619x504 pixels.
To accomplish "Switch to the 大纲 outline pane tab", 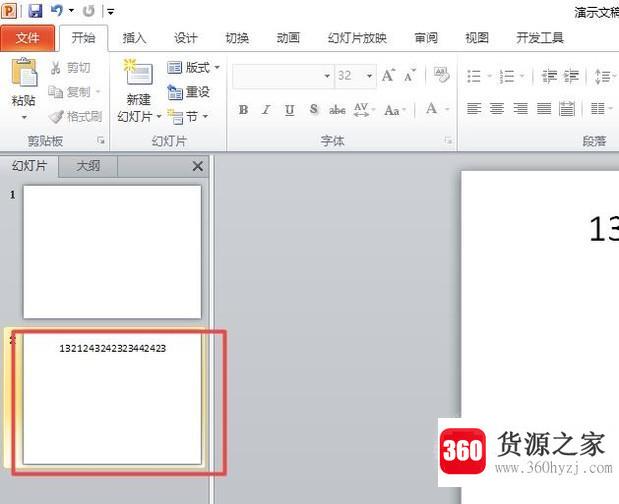I will 88,166.
